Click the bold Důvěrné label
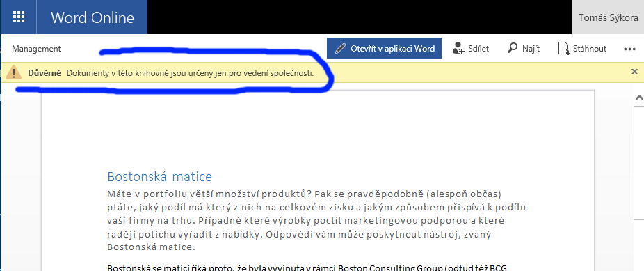 [x=45, y=73]
